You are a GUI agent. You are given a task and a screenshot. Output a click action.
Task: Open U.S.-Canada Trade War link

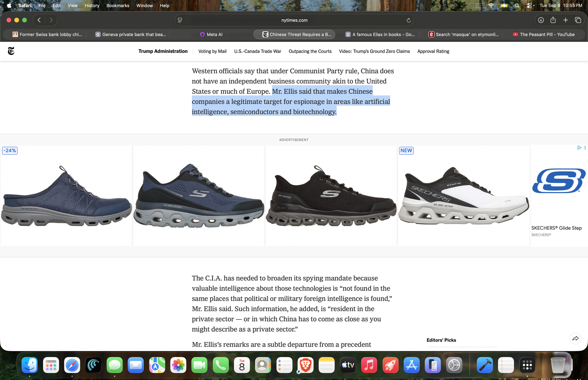(x=258, y=51)
